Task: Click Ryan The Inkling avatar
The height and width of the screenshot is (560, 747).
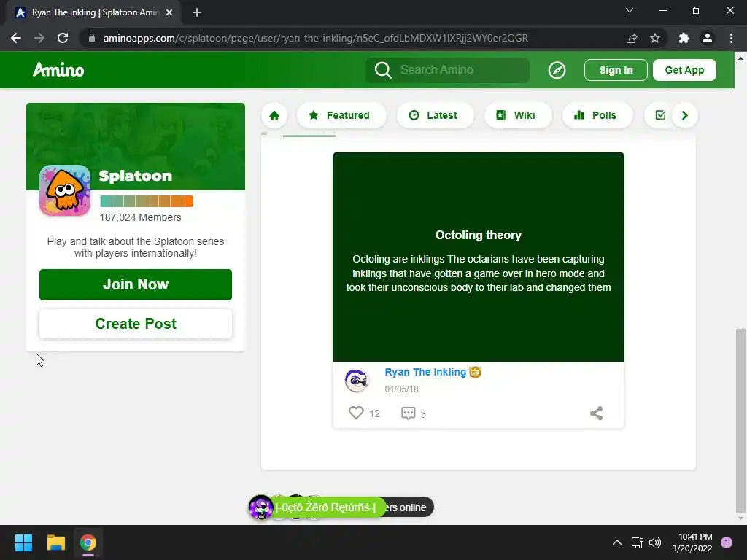Action: coord(357,381)
